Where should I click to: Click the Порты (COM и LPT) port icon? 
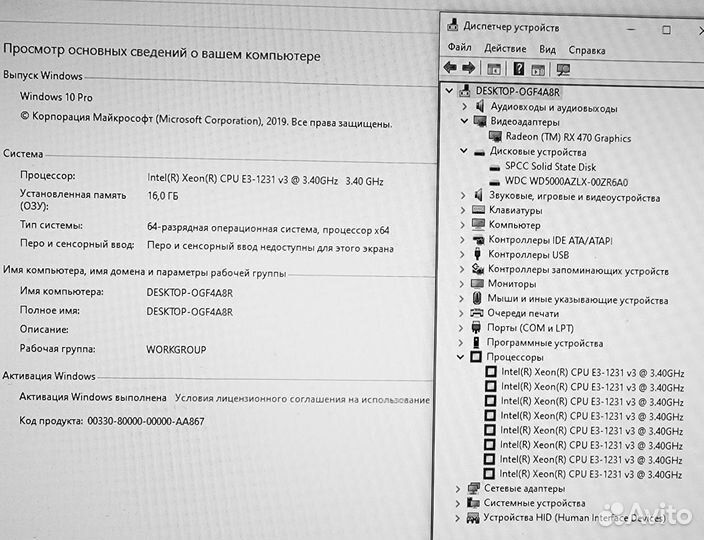pos(476,327)
